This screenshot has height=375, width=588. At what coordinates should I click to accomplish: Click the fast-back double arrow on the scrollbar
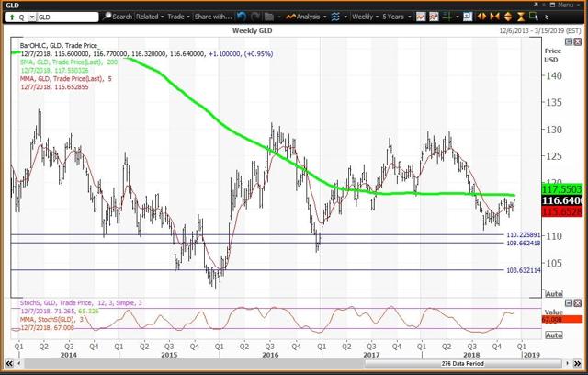tap(9, 363)
